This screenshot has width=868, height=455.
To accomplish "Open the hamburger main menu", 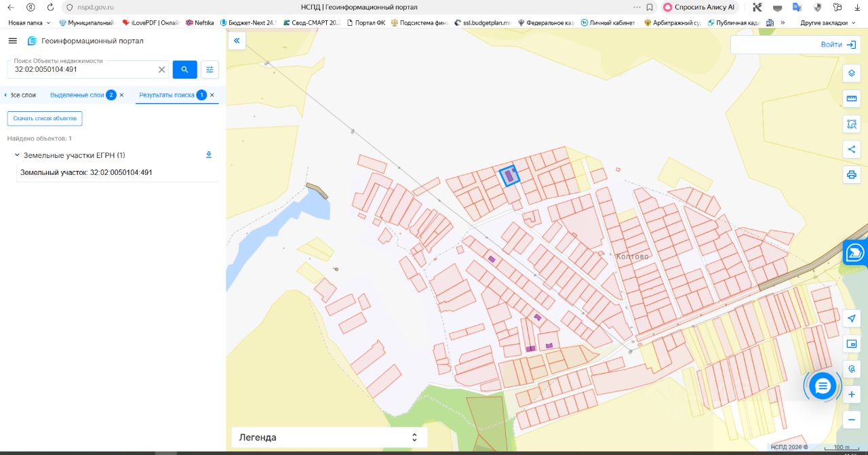I will pos(12,41).
